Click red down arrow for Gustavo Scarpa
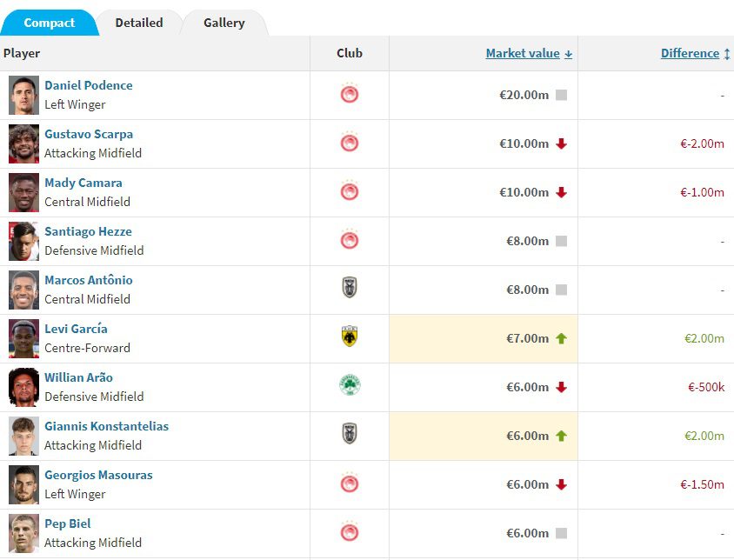The image size is (734, 560). point(561,143)
